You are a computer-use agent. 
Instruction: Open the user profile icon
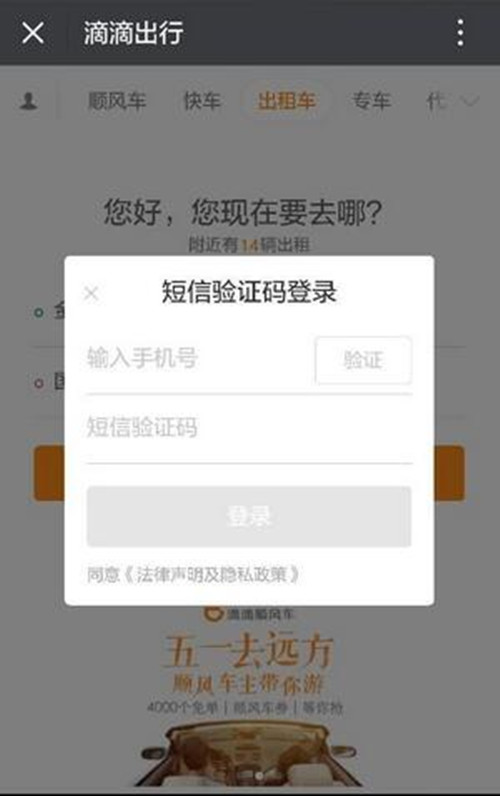(28, 101)
